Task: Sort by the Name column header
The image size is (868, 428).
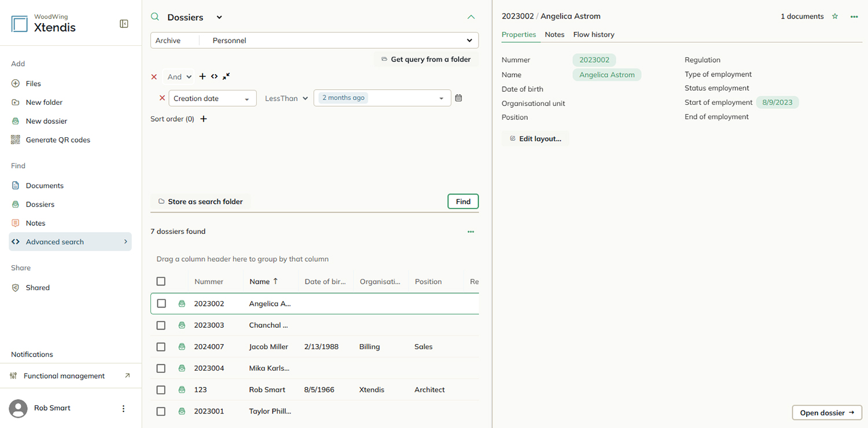Action: click(264, 281)
